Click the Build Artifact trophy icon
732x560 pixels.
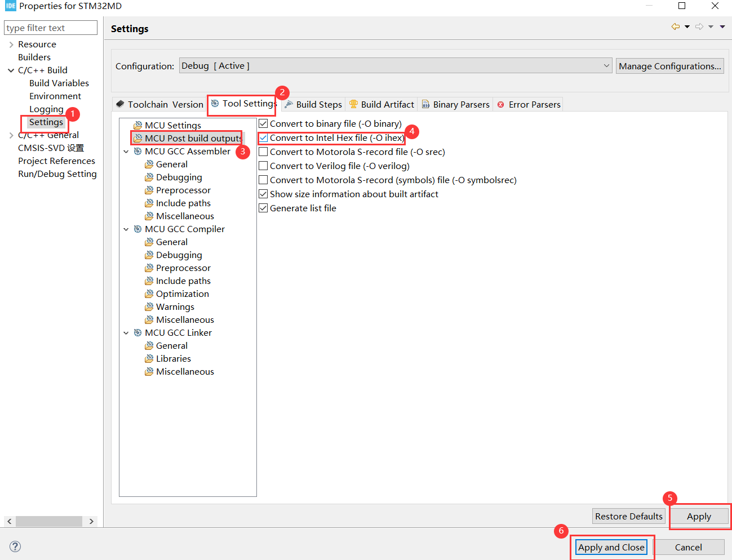[353, 104]
